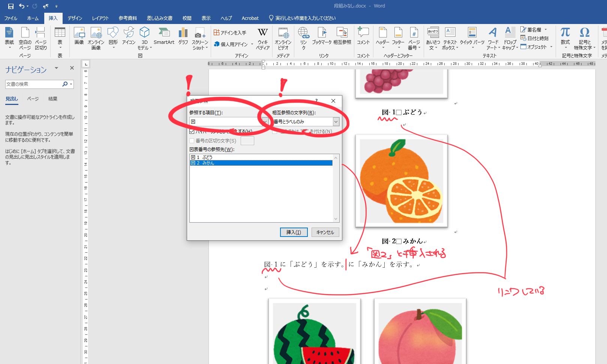Select the 画像 (Pictures) insert icon
This screenshot has height=364, width=607.
[79, 37]
